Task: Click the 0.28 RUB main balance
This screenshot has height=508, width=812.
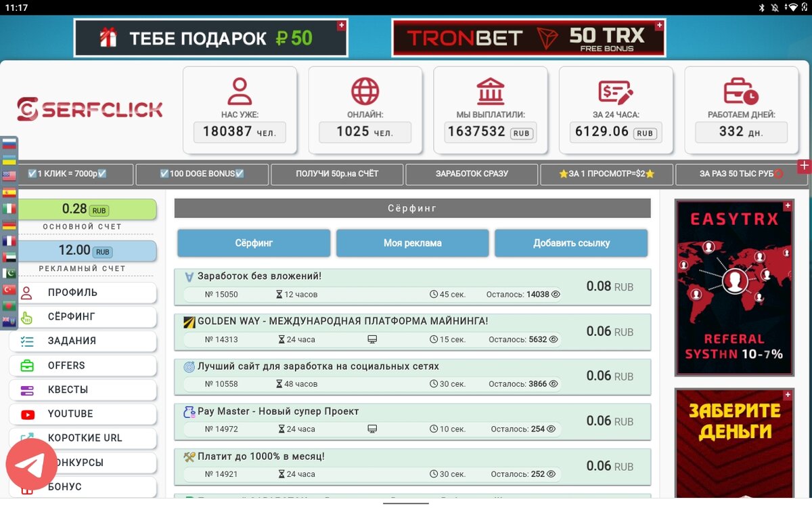Action: (87, 209)
